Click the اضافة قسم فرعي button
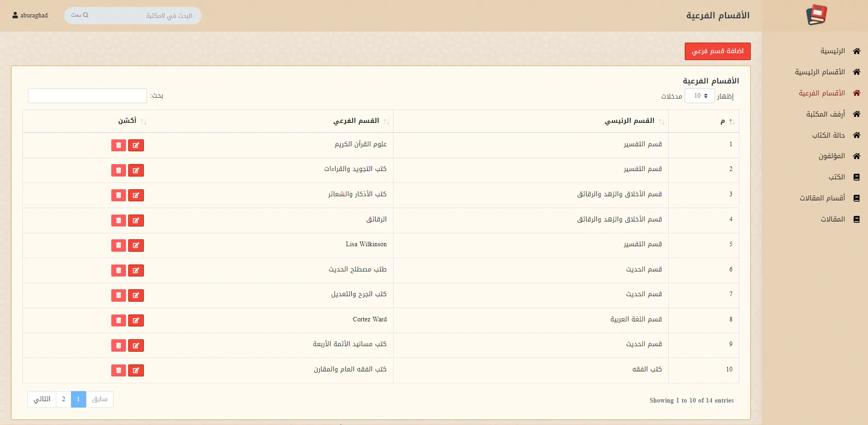The height and width of the screenshot is (425, 868). click(x=717, y=51)
